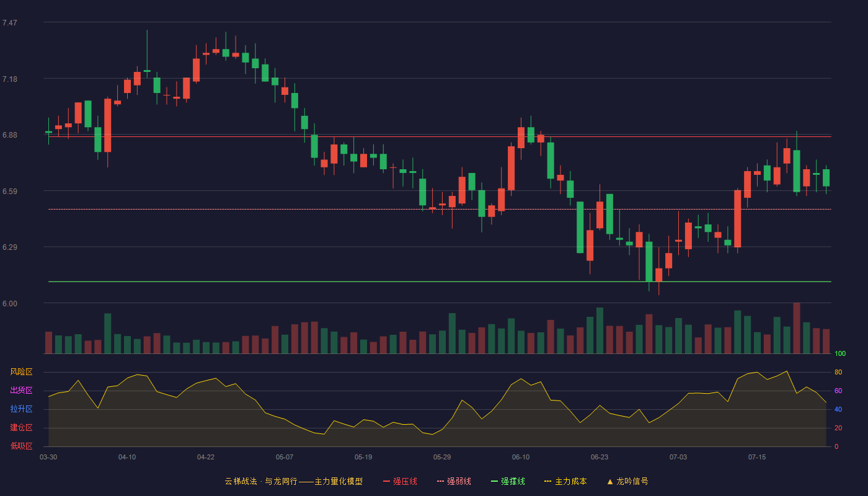Click the green 100 indicator axis value
This screenshot has height=496, width=868.
839,354
